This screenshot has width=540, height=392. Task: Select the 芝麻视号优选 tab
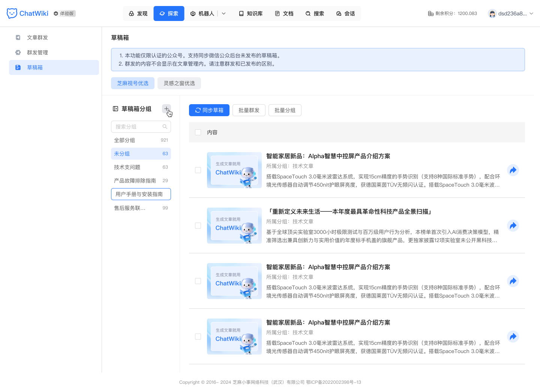click(133, 83)
